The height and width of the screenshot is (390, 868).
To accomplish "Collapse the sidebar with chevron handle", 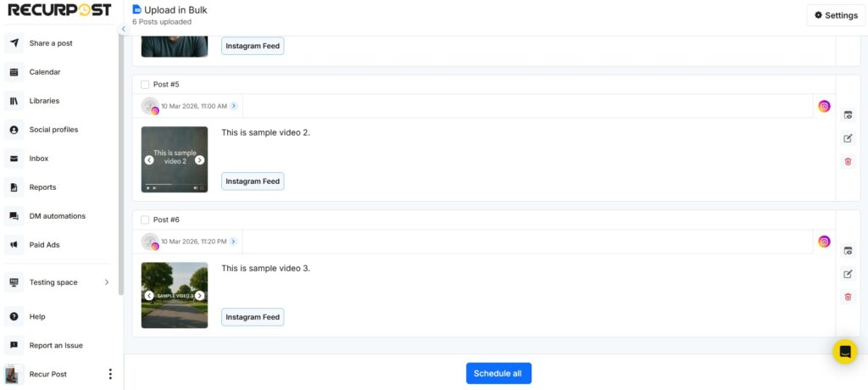I will [x=124, y=29].
